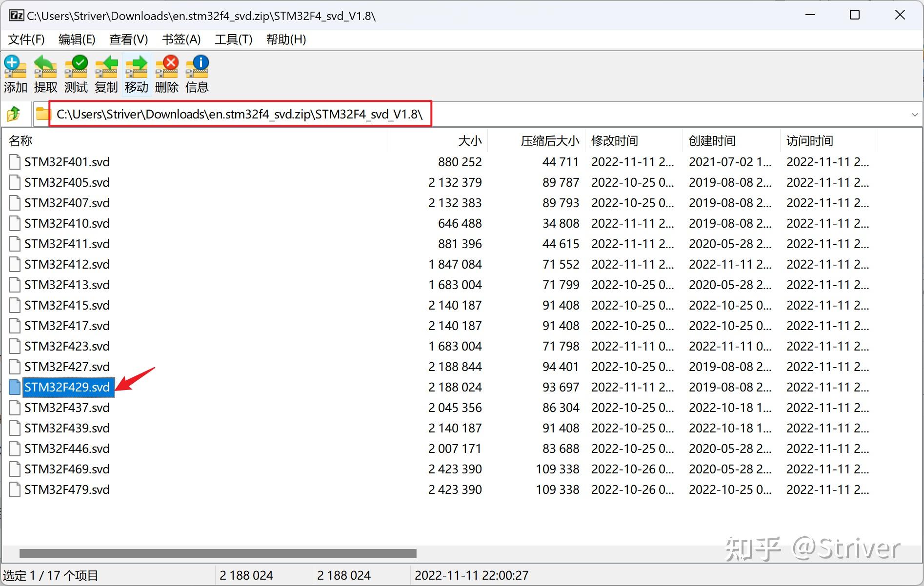Click status bar date 2022-11-11 22:00:27
Viewport: 924px width, 586px height.
point(472,576)
